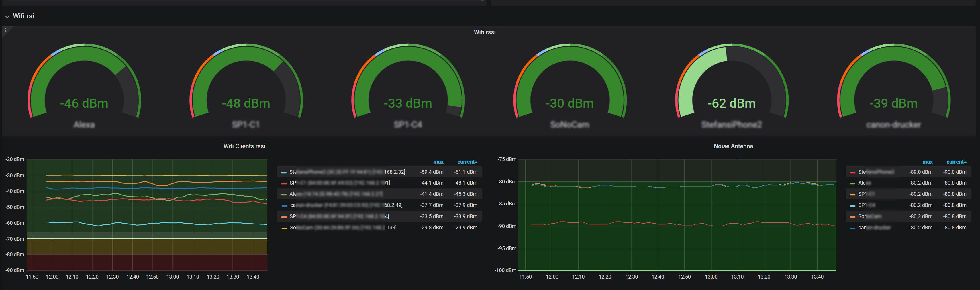Toggle canon-drucker series in Noise Antenna legend

point(874,228)
